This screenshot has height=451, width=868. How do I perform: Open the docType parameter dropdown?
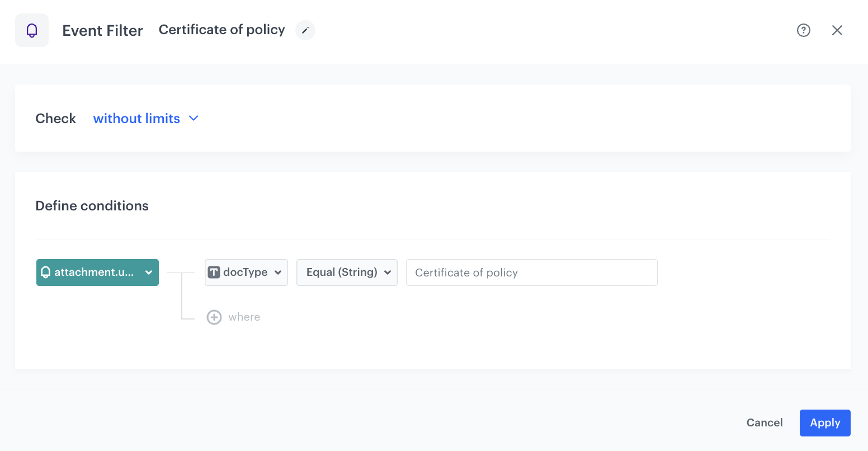pyautogui.click(x=246, y=273)
